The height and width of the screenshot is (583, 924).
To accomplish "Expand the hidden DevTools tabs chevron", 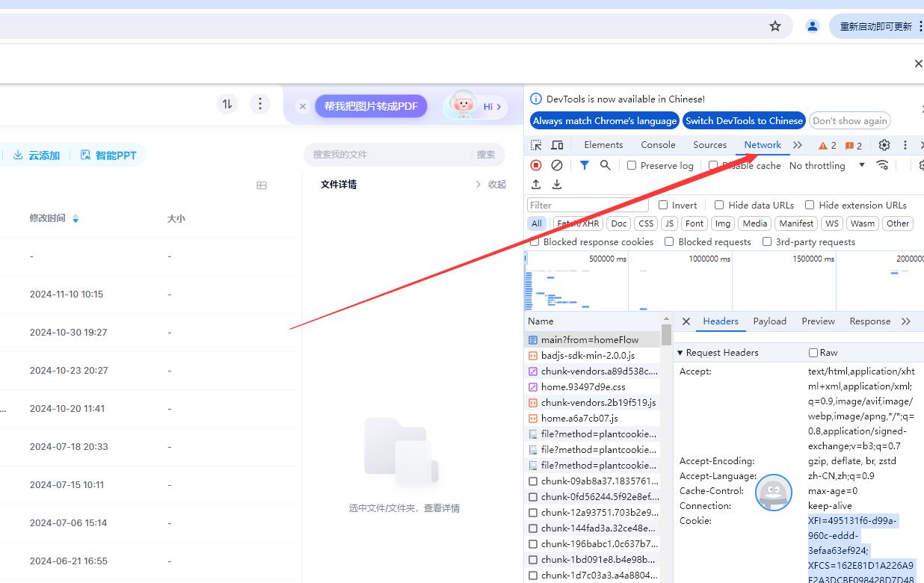I will [797, 144].
